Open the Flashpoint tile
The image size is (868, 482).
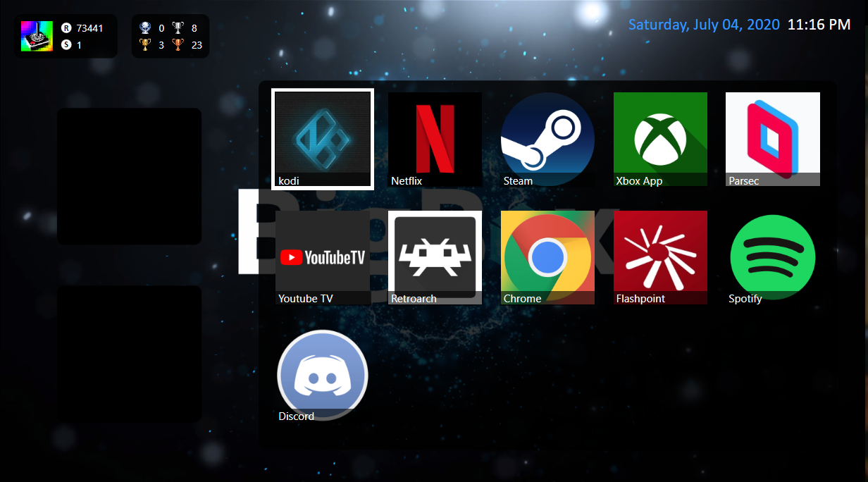click(x=660, y=257)
